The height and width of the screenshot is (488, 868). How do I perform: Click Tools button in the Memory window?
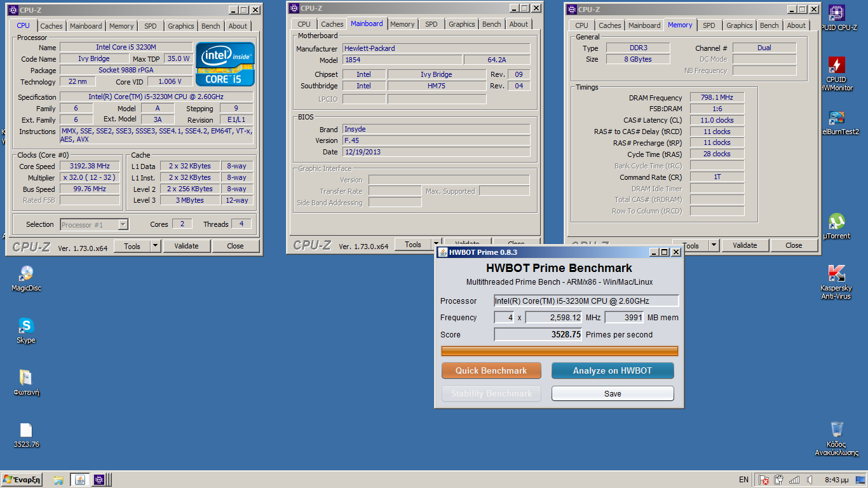point(691,245)
